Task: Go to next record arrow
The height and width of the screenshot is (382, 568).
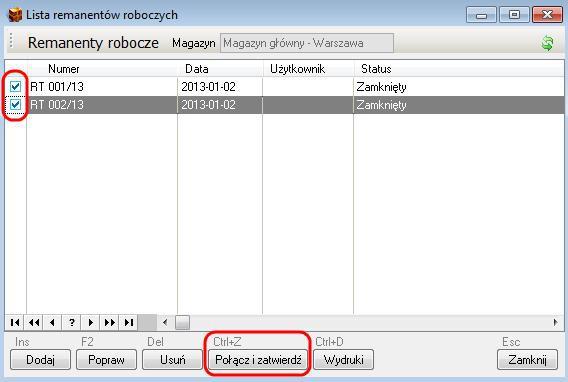Action: click(x=91, y=322)
